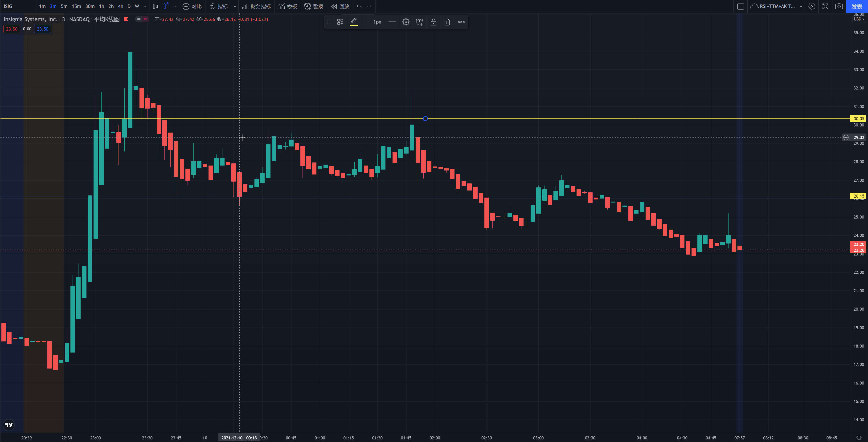Toggle the extended hours session indicator pill
The height and width of the screenshot is (442, 868).
[142, 19]
